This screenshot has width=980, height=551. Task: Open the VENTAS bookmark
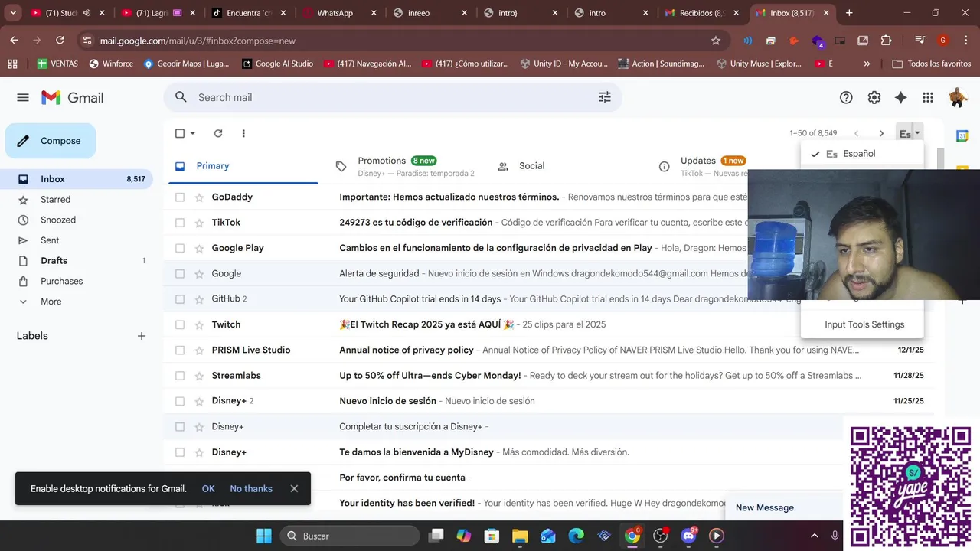pos(58,64)
